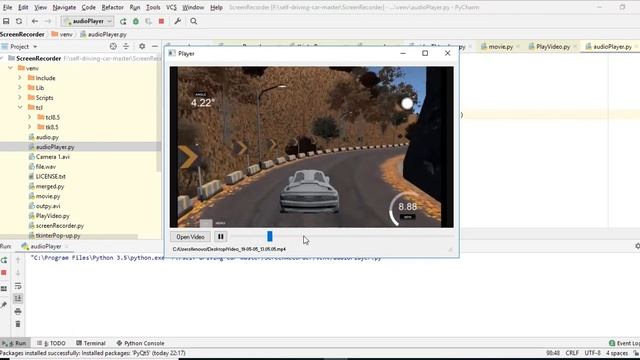Click the red Stop icon in the top toolbar
640x360 pixels.
pyautogui.click(x=161, y=21)
